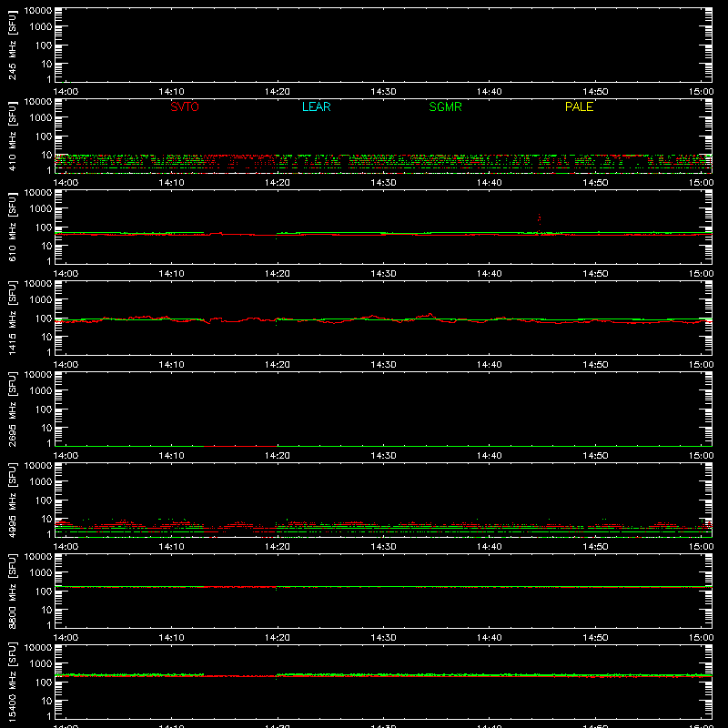Click the 14:30 label under 1415 MHz panel
The image size is (728, 728).
(x=383, y=365)
